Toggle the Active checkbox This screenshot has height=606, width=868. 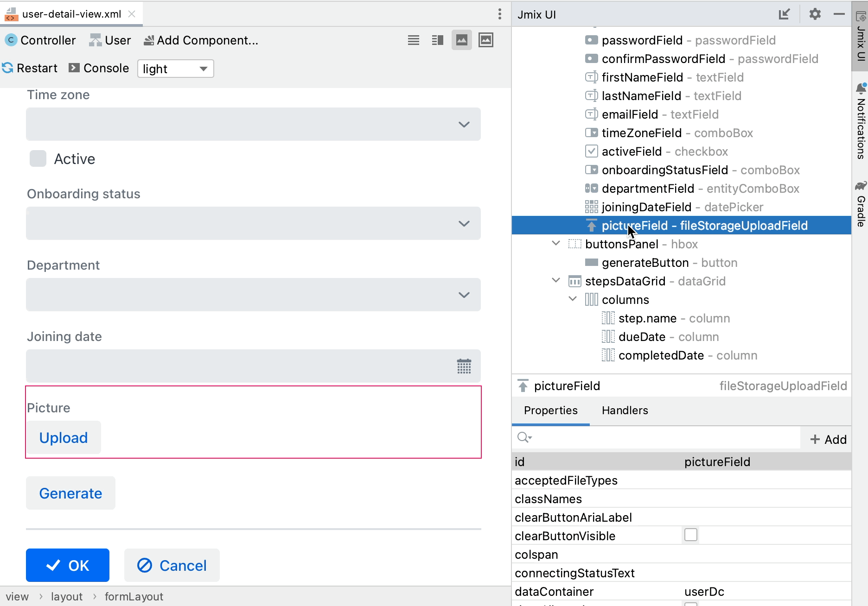pos(38,158)
